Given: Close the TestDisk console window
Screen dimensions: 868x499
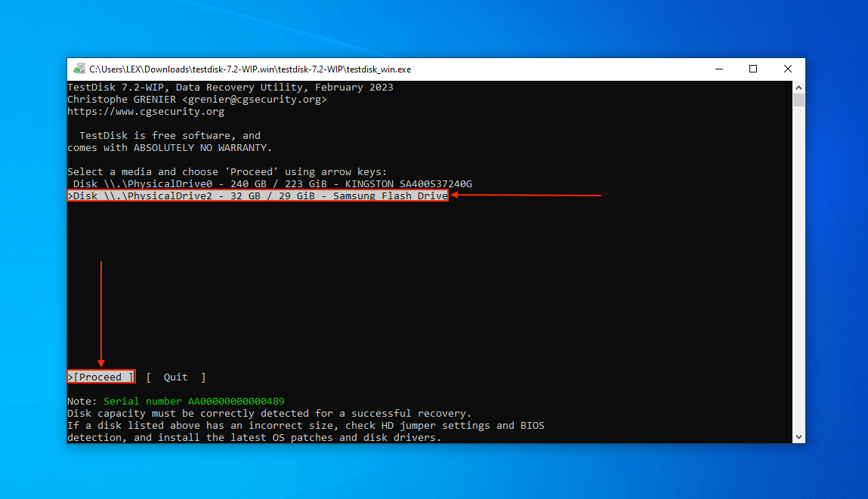Looking at the screenshot, I should [788, 69].
